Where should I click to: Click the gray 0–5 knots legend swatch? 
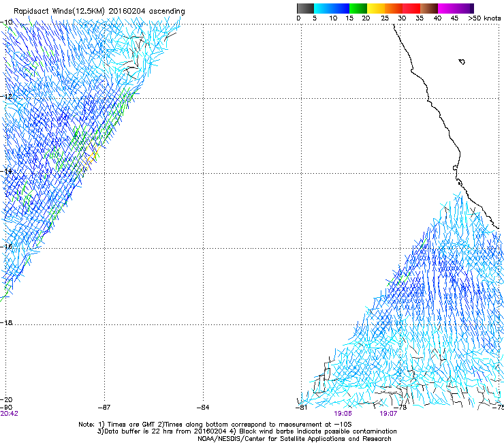pyautogui.click(x=305, y=8)
